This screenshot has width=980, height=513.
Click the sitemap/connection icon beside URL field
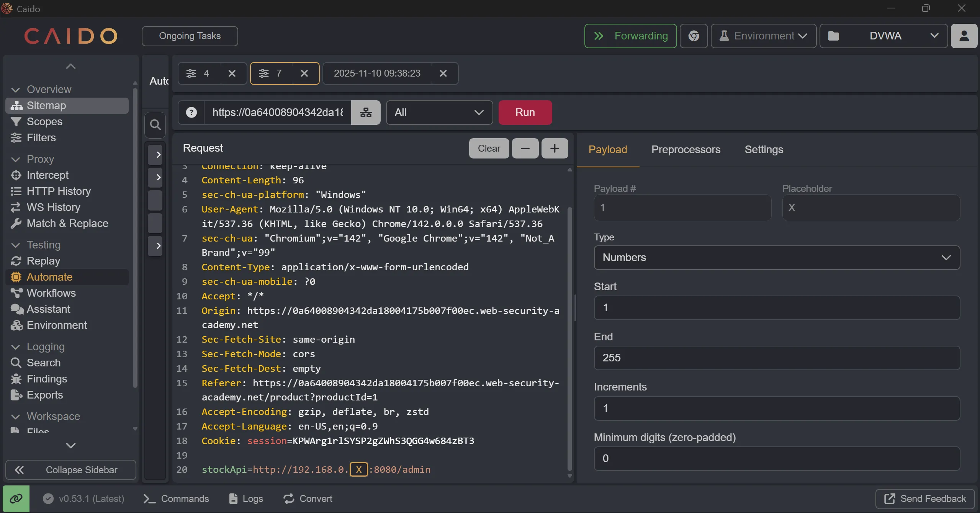pyautogui.click(x=366, y=113)
